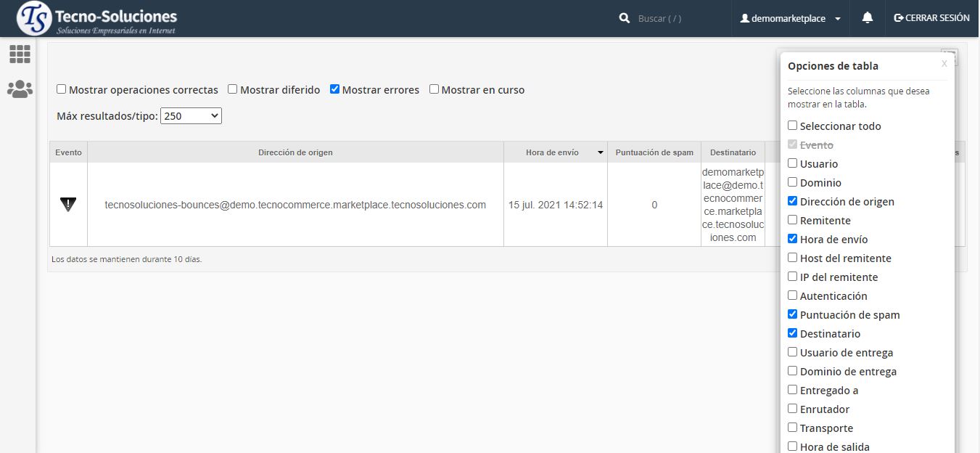Click the Hora de envío sort arrow
The width and height of the screenshot is (980, 453).
click(x=600, y=152)
